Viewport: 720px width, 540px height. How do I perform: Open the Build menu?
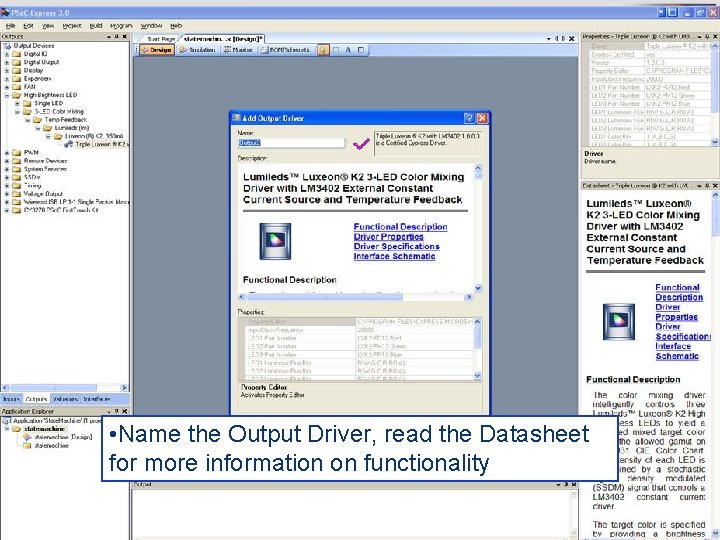(x=96, y=26)
